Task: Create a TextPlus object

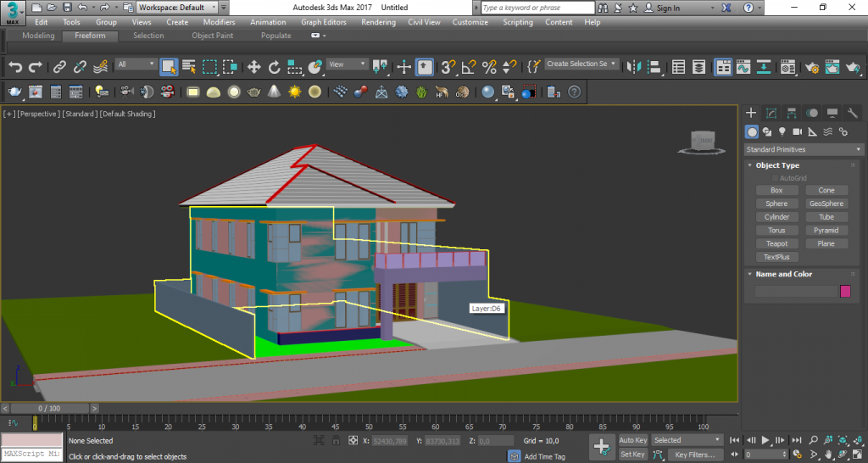Action: [776, 257]
